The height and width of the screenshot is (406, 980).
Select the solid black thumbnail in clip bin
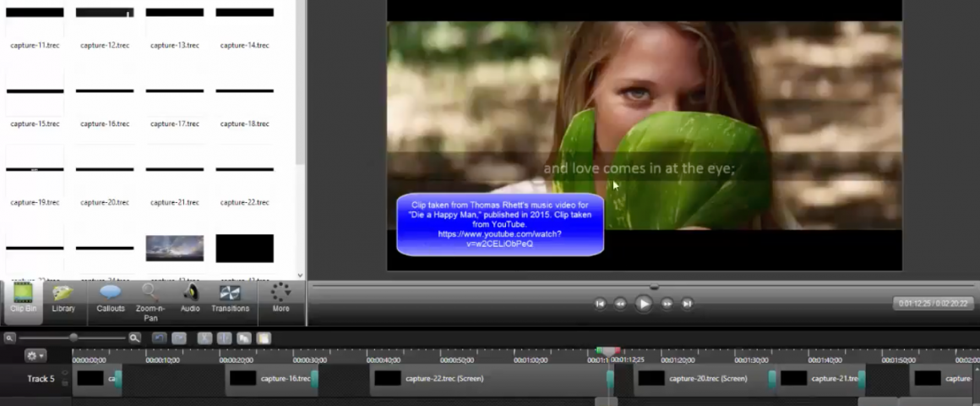245,249
